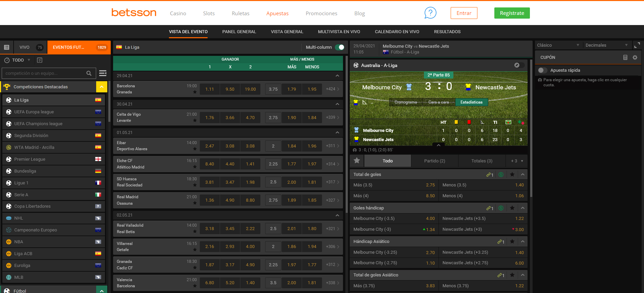The width and height of the screenshot is (644, 293).
Task: Click the link icon in Hándicap Asiático
Action: [x=499, y=242]
